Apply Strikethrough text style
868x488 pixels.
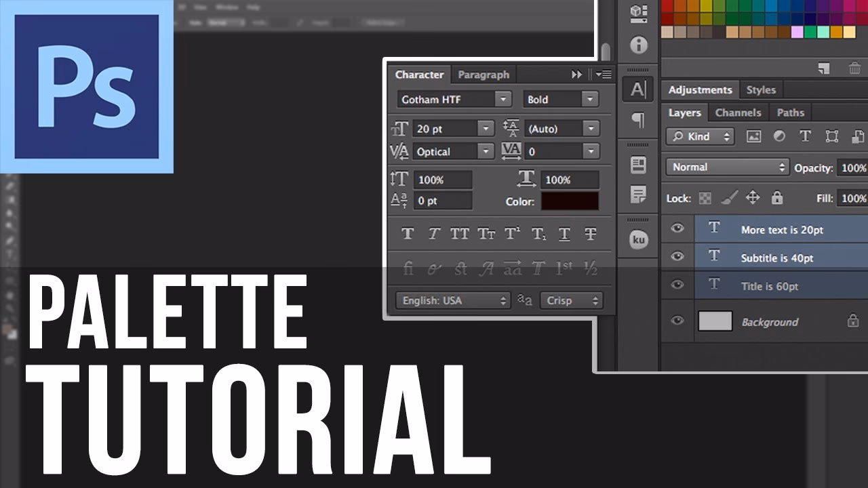(591, 234)
